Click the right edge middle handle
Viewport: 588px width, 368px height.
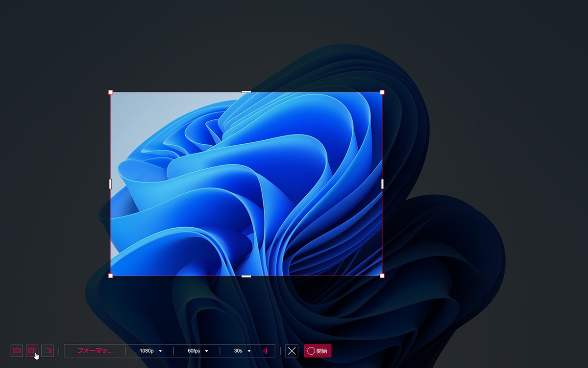coord(382,184)
